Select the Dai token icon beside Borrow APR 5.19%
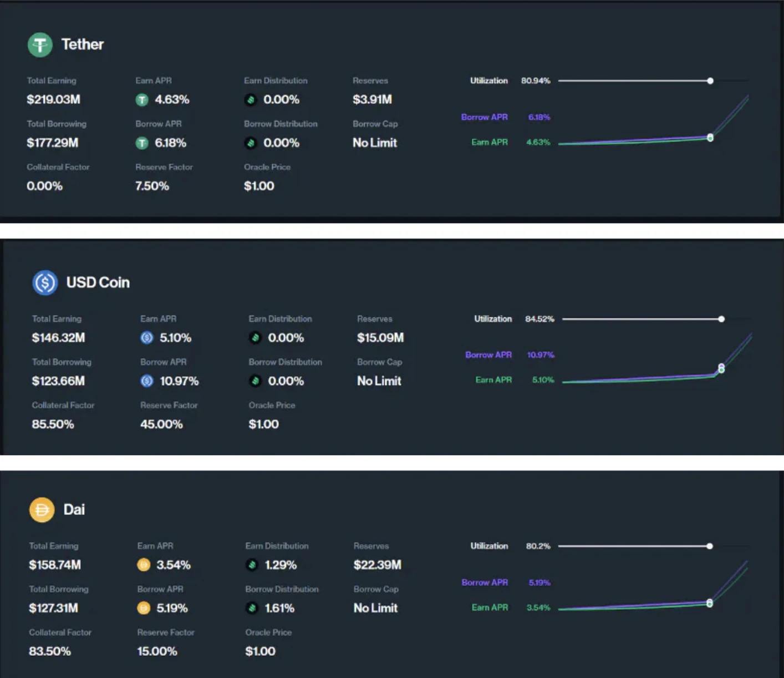Viewport: 784px width, 678px height. (x=144, y=608)
